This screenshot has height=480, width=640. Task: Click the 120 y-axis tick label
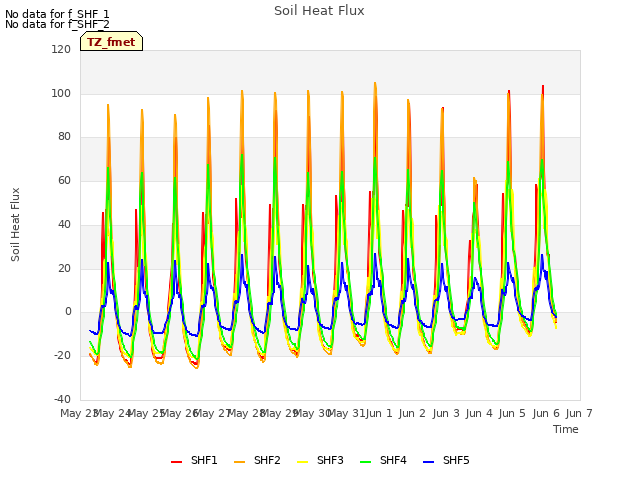coord(61,49)
